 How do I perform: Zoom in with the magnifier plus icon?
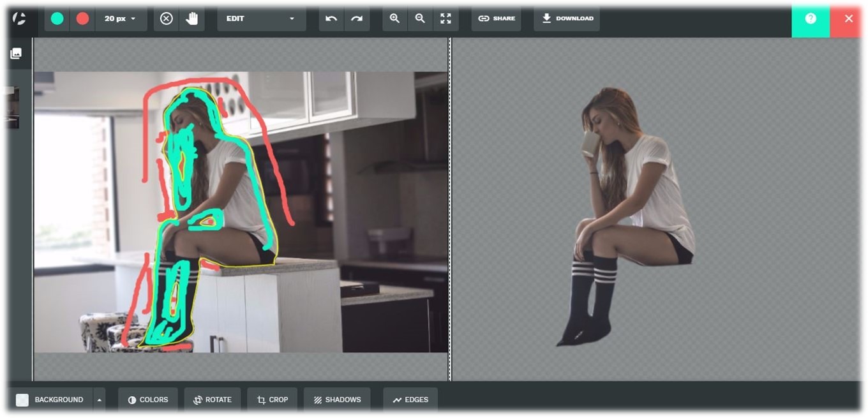[x=395, y=19]
